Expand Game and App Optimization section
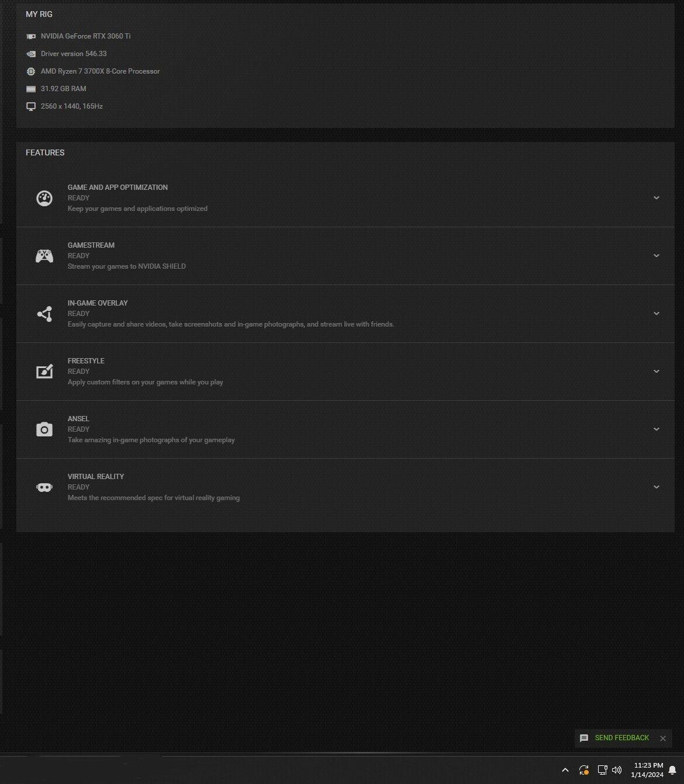Image resolution: width=684 pixels, height=784 pixels. click(x=657, y=198)
